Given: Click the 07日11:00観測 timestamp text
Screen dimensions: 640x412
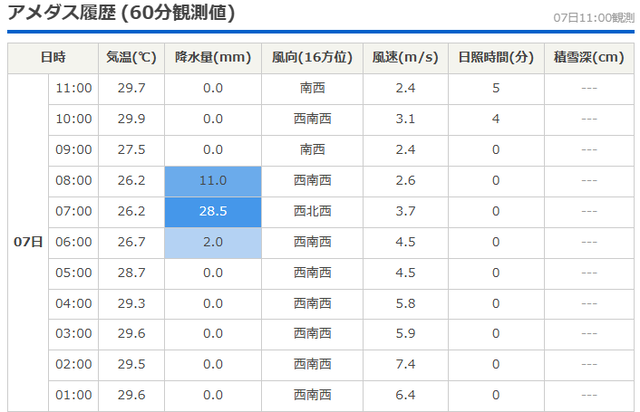Looking at the screenshot, I should 594,18.
